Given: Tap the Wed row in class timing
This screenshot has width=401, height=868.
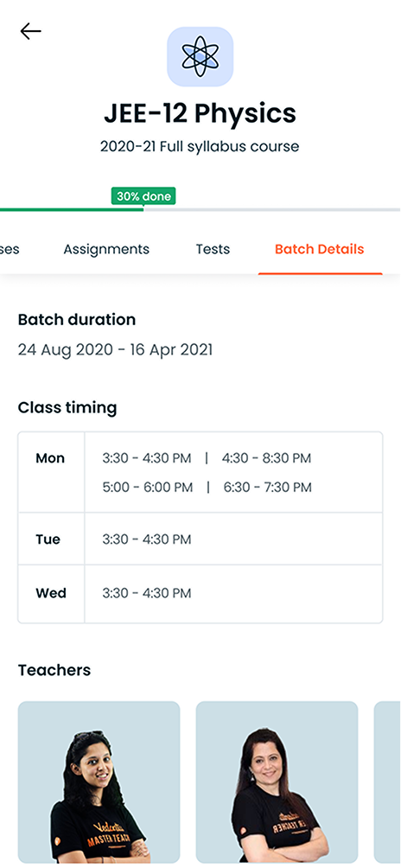Looking at the screenshot, I should [x=200, y=593].
